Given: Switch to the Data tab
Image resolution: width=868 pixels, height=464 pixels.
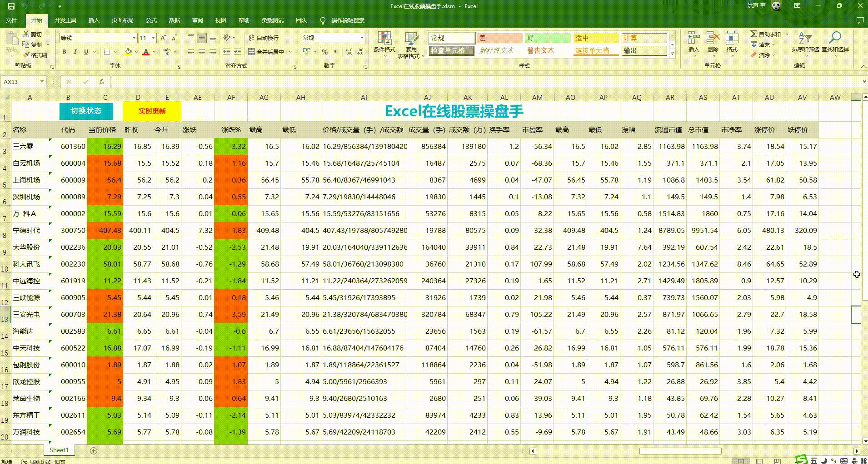Looking at the screenshot, I should point(174,20).
